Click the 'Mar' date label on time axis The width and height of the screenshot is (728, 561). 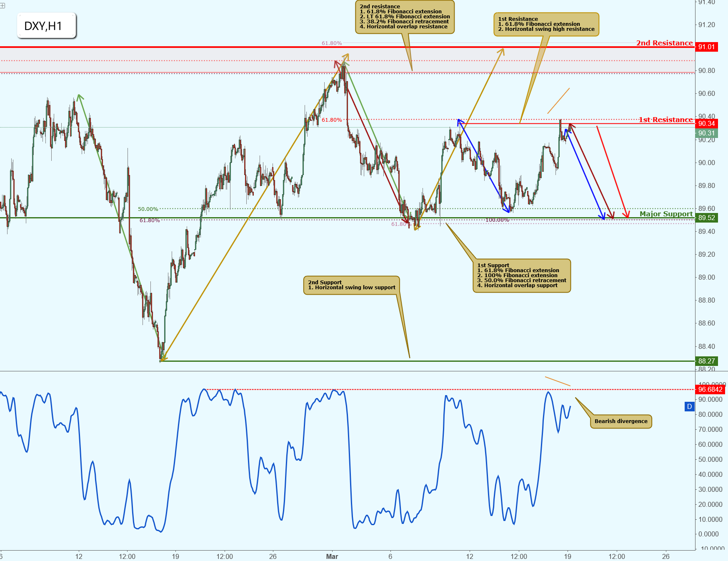332,556
